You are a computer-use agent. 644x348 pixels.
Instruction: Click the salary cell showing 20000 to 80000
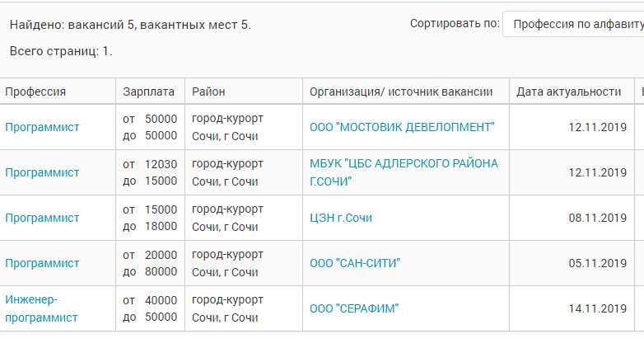tap(150, 263)
